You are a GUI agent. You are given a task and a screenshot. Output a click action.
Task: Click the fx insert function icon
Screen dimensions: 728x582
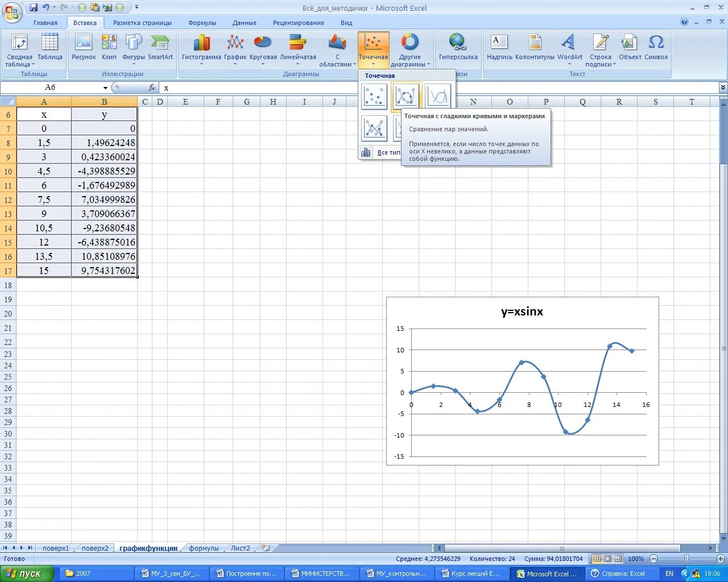(x=152, y=88)
